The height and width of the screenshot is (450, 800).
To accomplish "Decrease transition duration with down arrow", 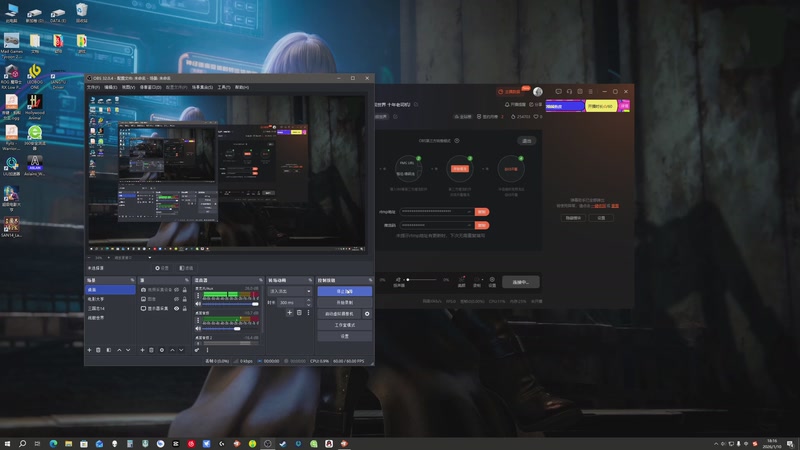I will click(308, 305).
